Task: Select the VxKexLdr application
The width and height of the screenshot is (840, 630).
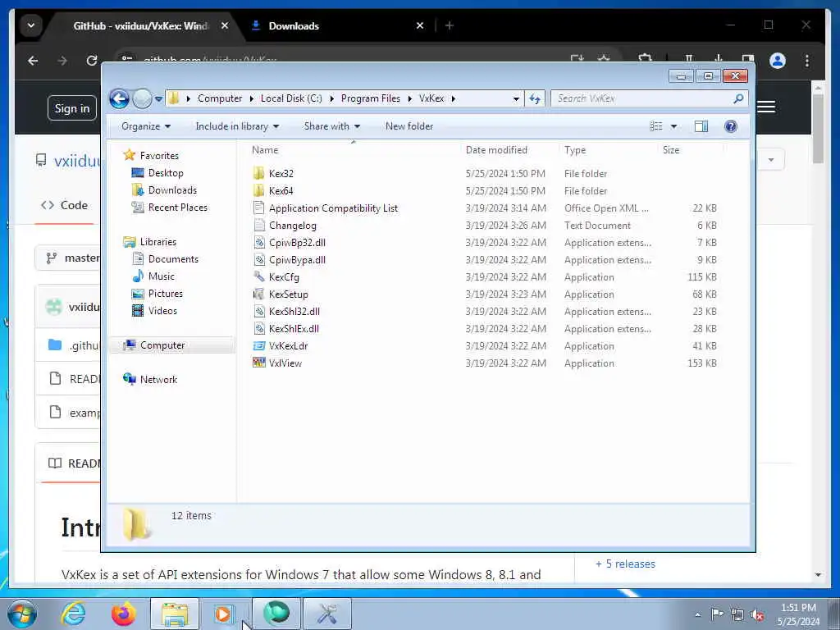Action: point(288,346)
